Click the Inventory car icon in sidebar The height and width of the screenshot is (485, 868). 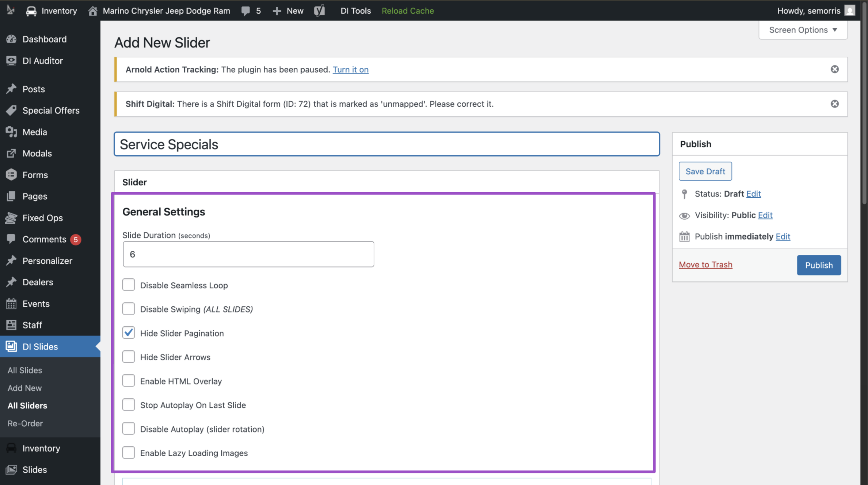11,448
